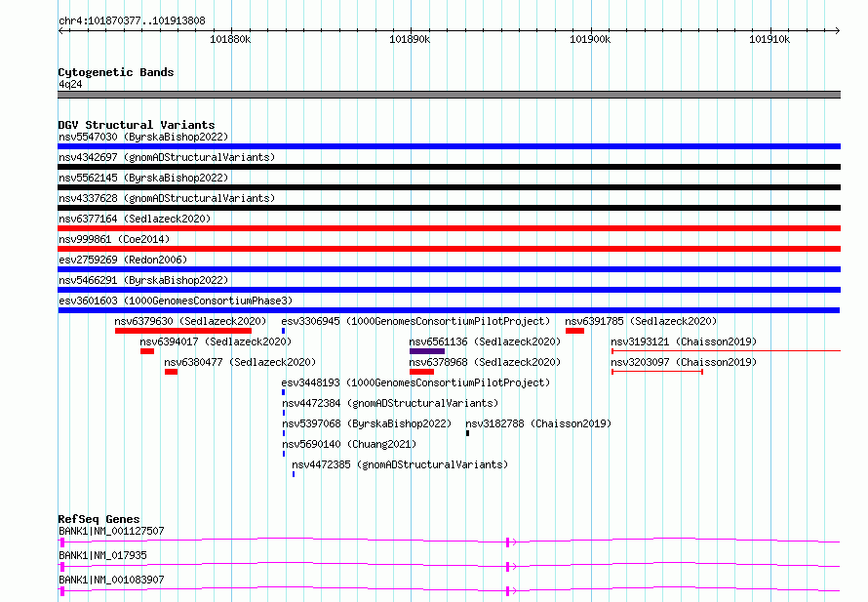Click thin red line of nsv3193121
The width and height of the screenshot is (868, 602).
(726, 351)
